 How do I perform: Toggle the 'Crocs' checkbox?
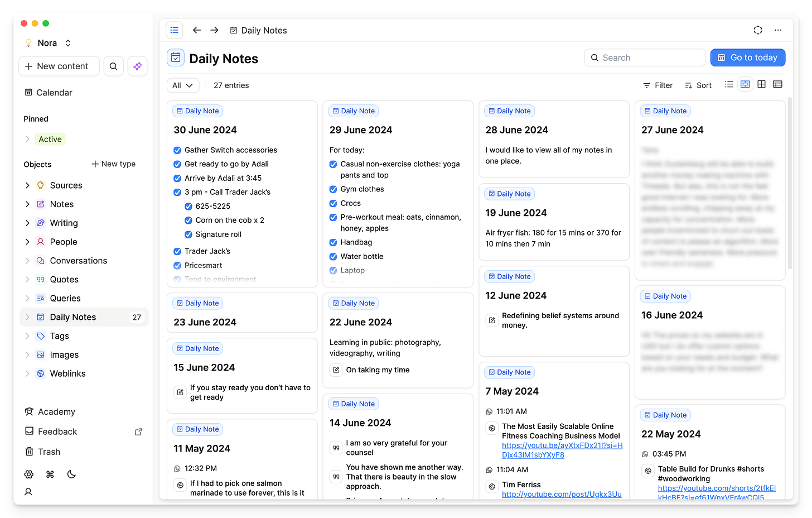pyautogui.click(x=333, y=203)
